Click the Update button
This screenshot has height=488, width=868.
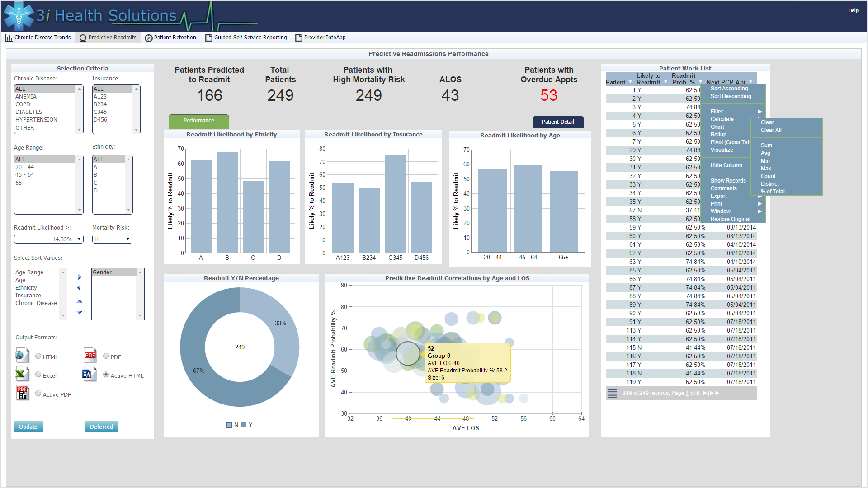tap(28, 427)
